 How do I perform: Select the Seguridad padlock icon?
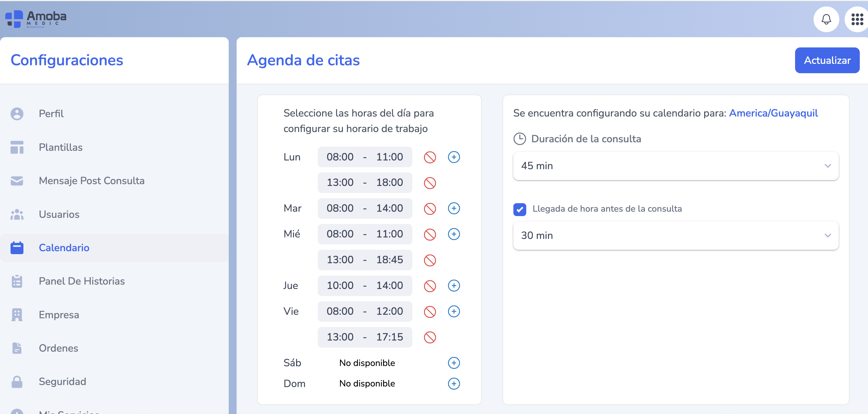[x=16, y=381]
